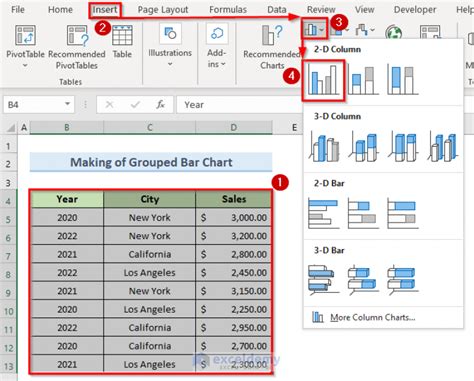Choose the 2-D Clustered Bar chart
This screenshot has height=381, width=474.
pyautogui.click(x=324, y=213)
